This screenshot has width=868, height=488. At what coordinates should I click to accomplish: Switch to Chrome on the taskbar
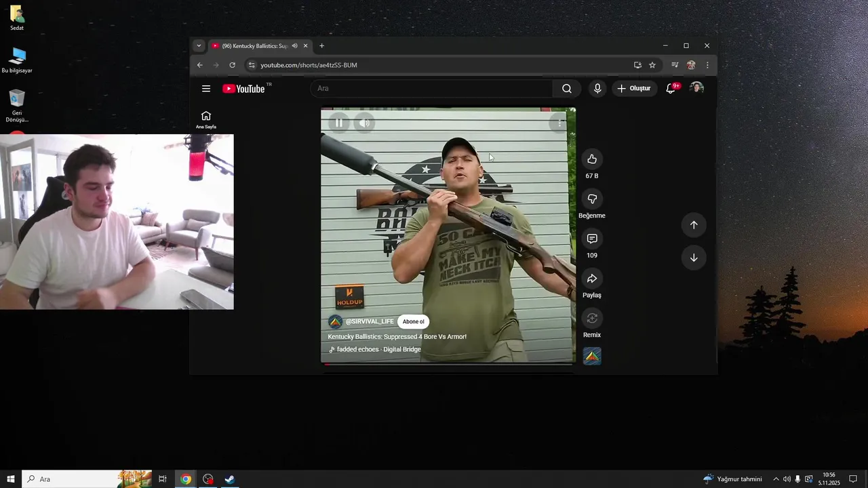coord(186,479)
